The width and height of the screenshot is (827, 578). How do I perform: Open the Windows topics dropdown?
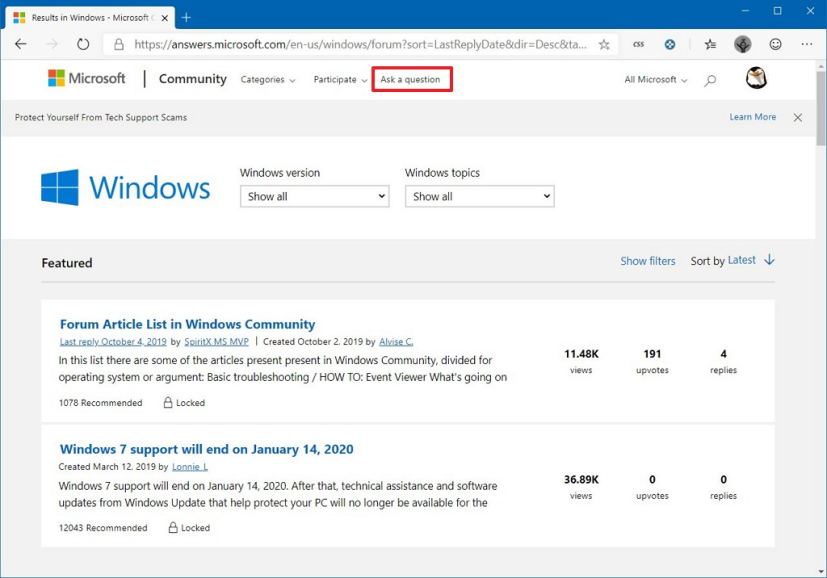pyautogui.click(x=478, y=196)
